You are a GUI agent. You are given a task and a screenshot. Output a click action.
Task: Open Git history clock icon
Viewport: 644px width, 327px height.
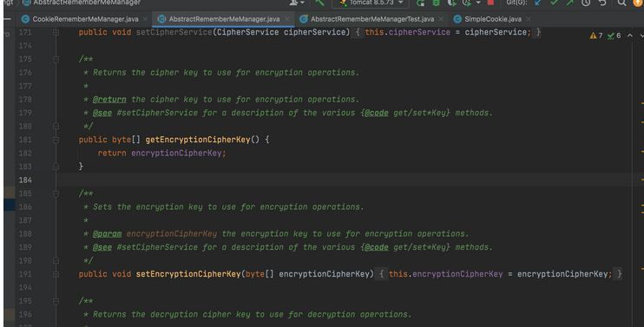(x=586, y=3)
